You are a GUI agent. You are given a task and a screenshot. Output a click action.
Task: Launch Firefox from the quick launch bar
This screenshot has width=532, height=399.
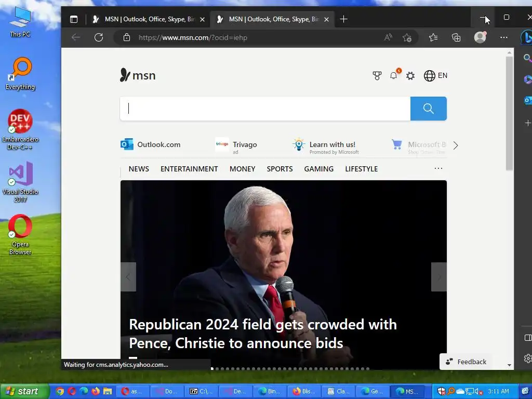click(96, 391)
